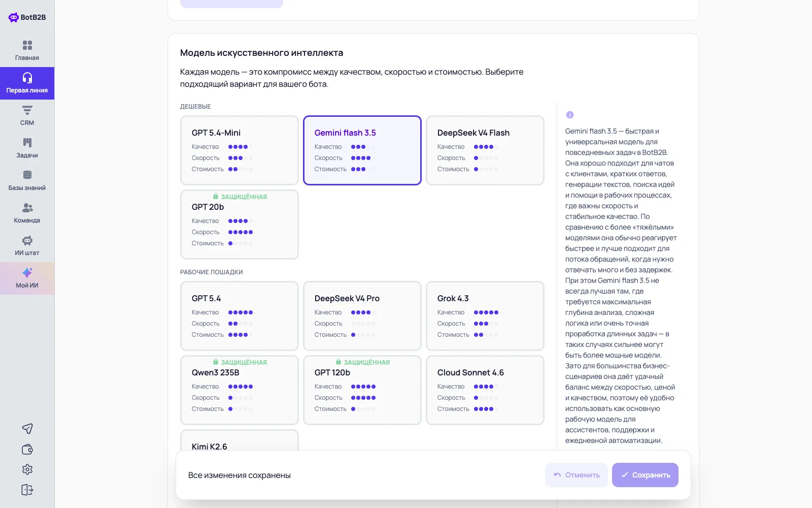
Task: Open the Базы знаний database icon
Action: pos(27,175)
